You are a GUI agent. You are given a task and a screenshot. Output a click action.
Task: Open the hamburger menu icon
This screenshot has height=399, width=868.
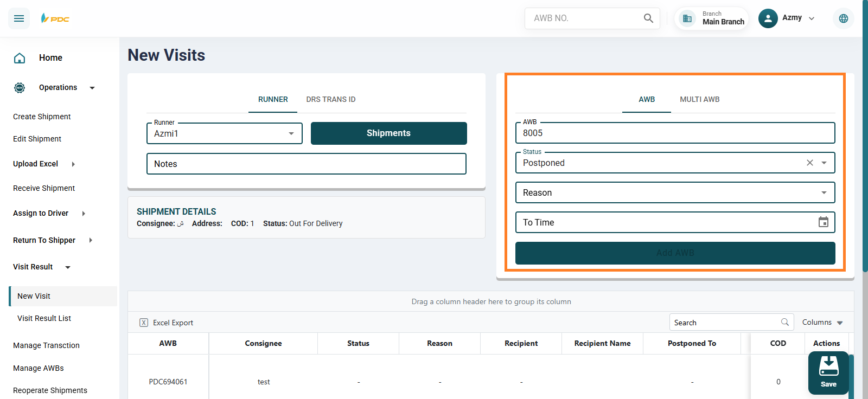[19, 18]
